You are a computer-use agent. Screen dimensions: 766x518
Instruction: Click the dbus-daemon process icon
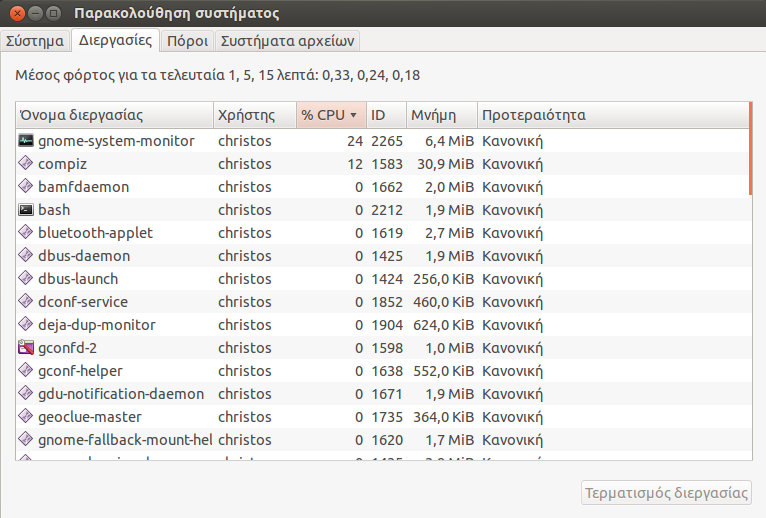point(26,256)
